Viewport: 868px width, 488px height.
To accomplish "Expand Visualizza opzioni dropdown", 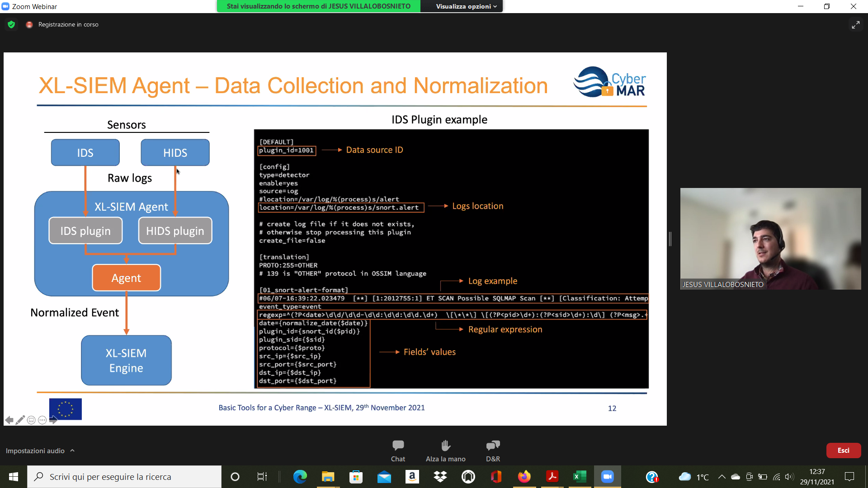I will (x=466, y=6).
